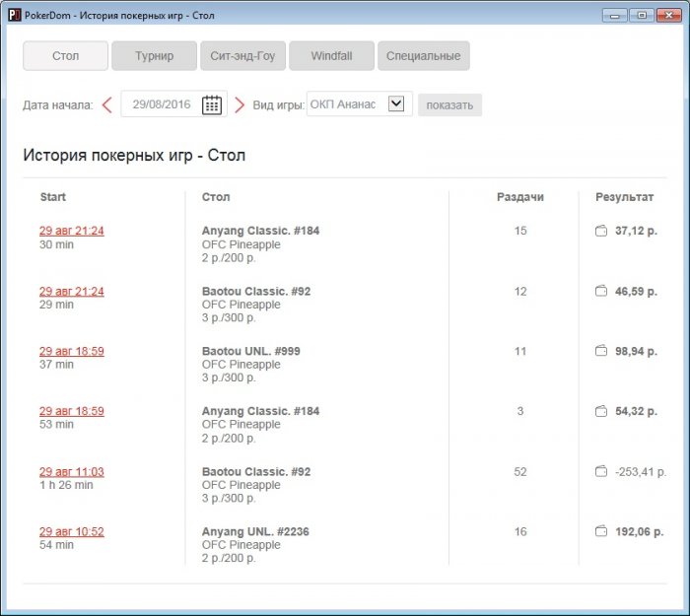Click the Стол column header
This screenshot has width=690, height=616.
(216, 197)
